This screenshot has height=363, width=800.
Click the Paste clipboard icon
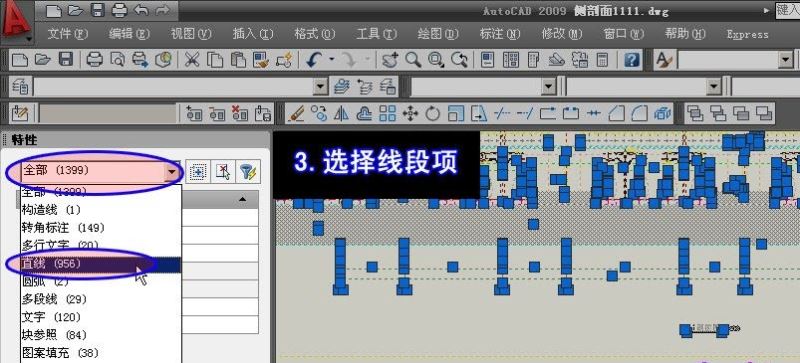tap(238, 60)
